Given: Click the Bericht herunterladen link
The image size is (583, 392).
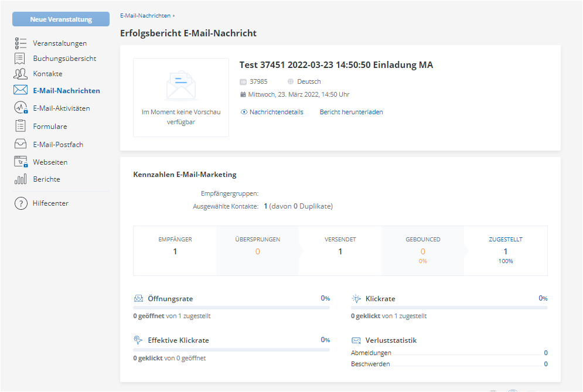Looking at the screenshot, I should (351, 112).
